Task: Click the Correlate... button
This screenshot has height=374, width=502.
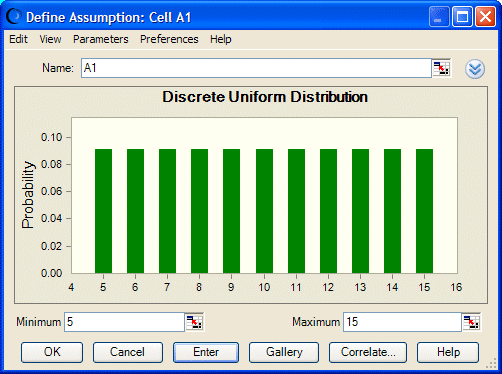Action: (368, 352)
